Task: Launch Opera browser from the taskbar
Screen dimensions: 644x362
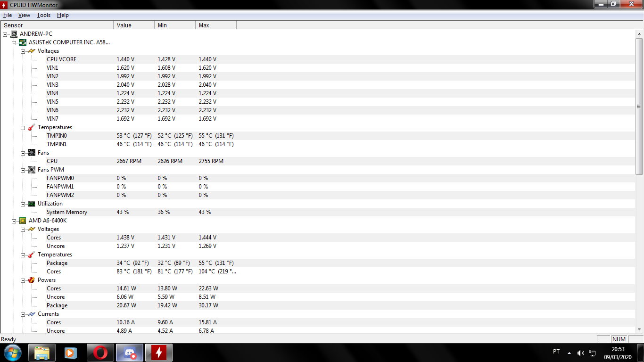Action: click(100, 353)
